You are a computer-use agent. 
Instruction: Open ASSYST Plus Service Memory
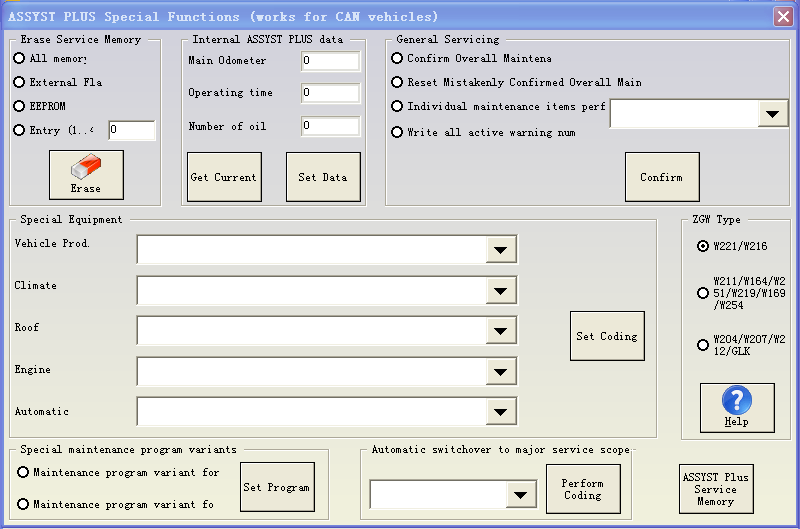pos(716,489)
